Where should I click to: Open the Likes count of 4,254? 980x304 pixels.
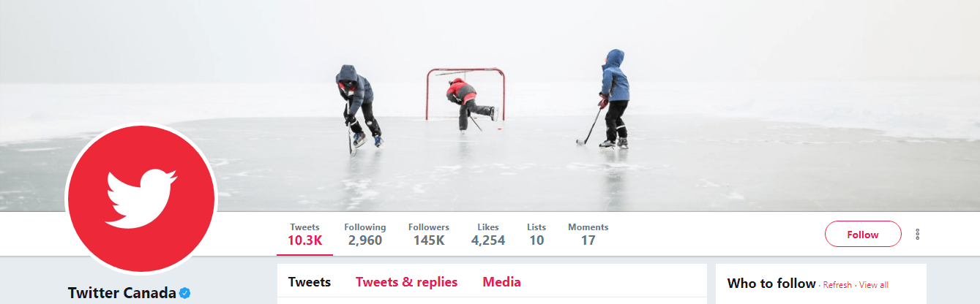pos(488,234)
